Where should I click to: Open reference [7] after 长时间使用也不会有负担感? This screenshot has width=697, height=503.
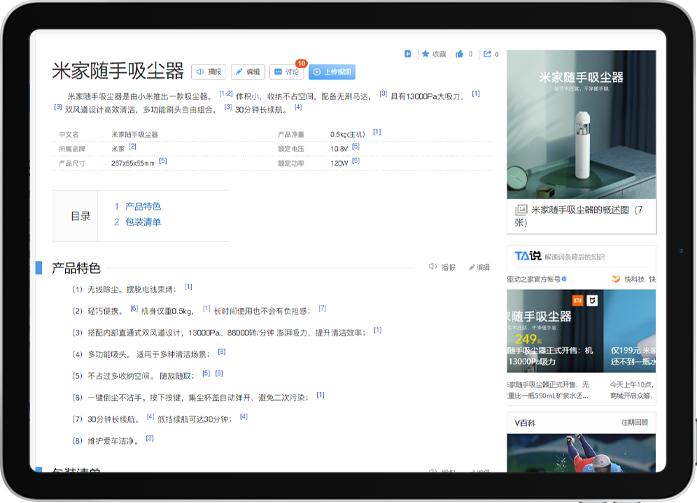point(322,308)
